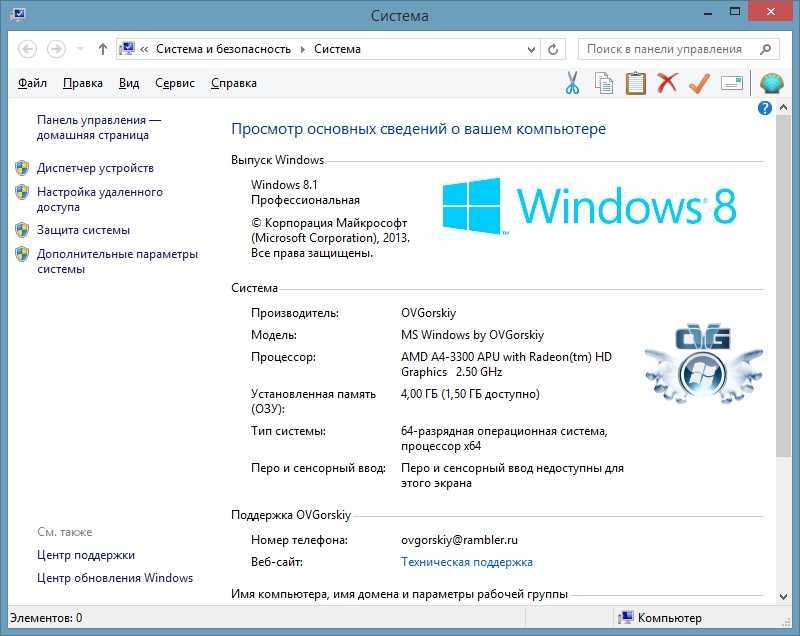Open Центр поддержки link
800x636 pixels.
click(x=86, y=555)
